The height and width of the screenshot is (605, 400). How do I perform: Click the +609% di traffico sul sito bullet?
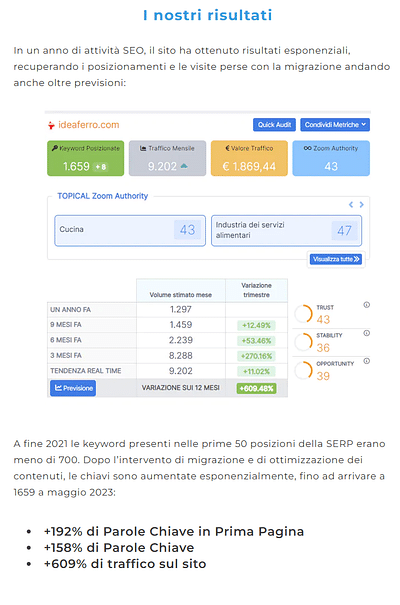(x=125, y=564)
